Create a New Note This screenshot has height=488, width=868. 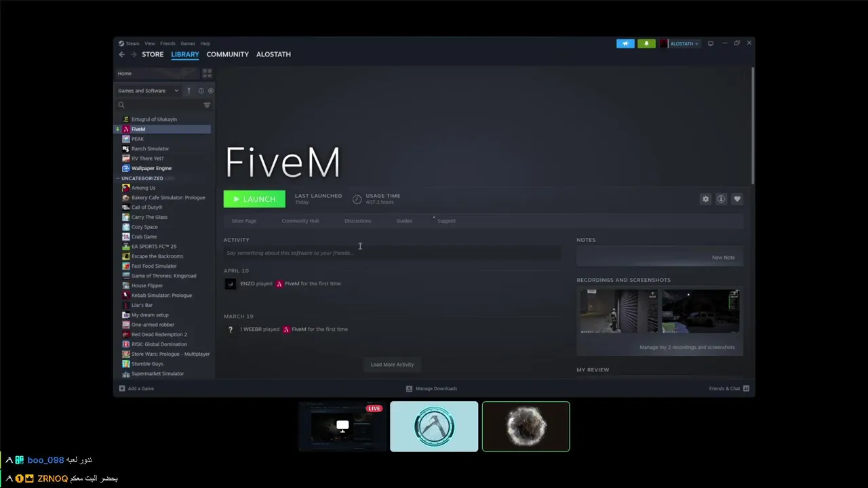(723, 258)
